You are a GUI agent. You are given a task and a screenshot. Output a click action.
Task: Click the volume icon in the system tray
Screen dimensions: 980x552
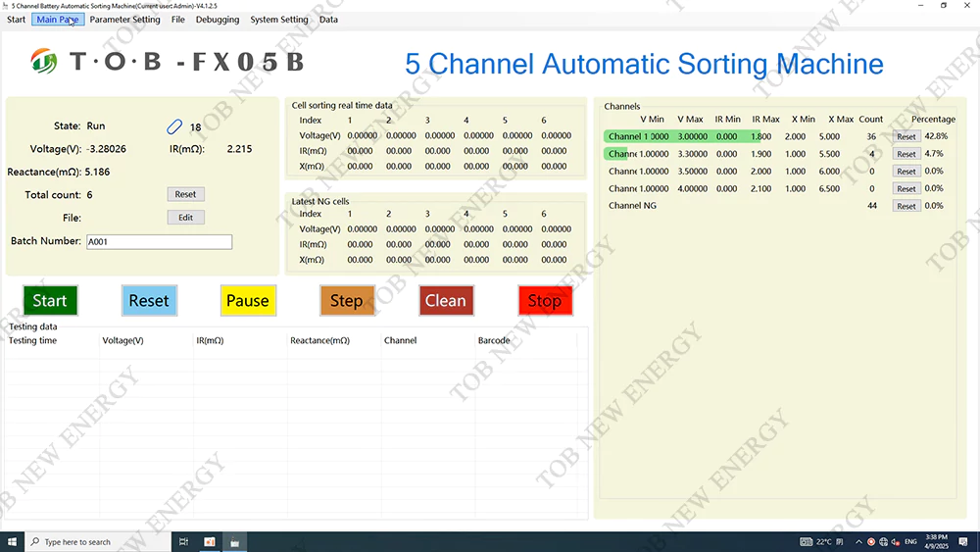[897, 541]
